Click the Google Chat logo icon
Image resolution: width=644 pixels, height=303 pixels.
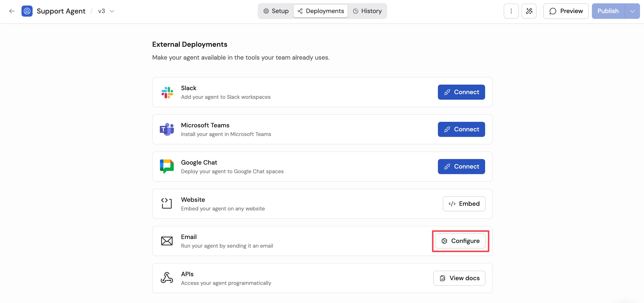[167, 166]
